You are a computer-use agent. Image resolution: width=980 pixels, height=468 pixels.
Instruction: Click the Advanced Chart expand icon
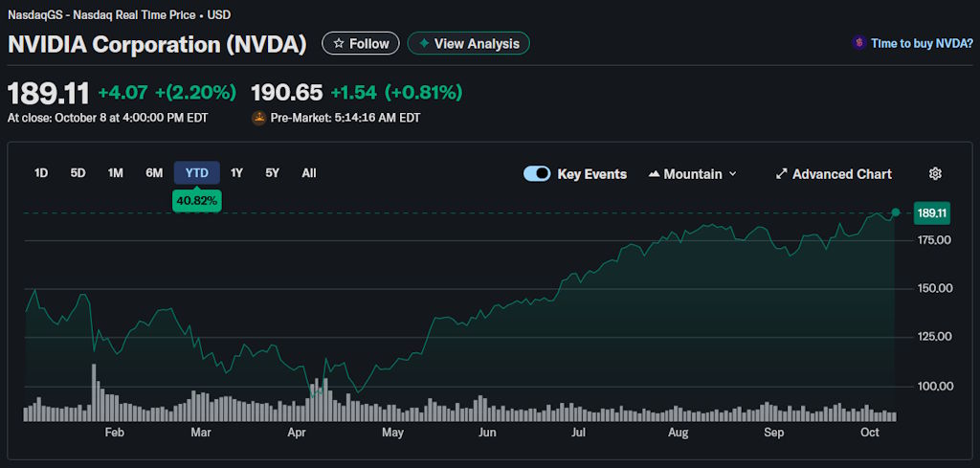(781, 174)
